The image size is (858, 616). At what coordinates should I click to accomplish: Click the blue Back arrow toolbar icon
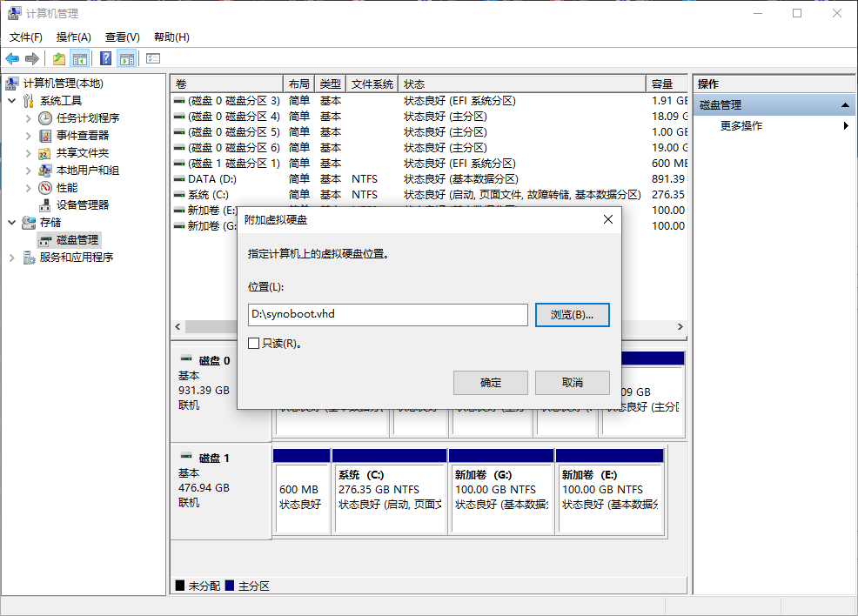pyautogui.click(x=12, y=58)
